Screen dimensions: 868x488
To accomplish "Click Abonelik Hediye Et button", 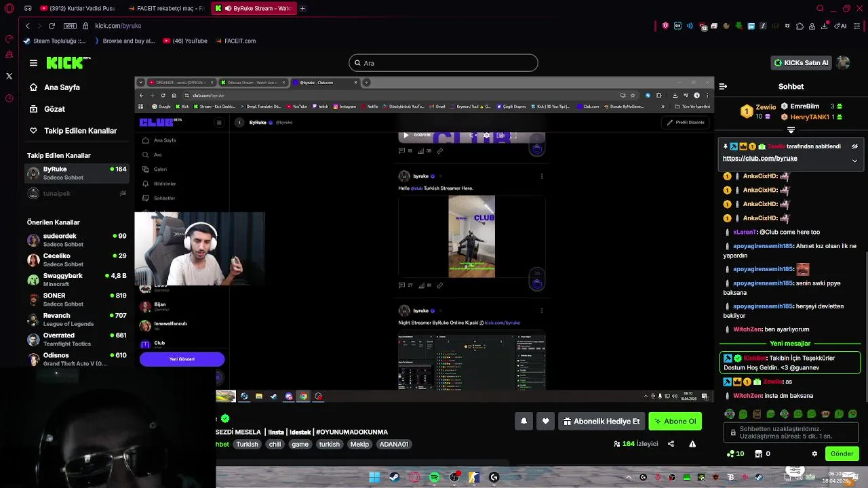I will pos(601,422).
